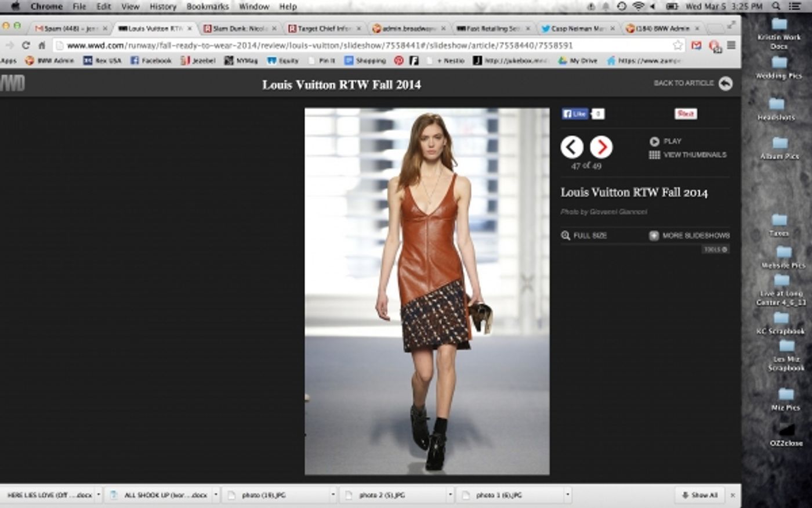
Task: Open the + Nestio bookmark
Action: pyautogui.click(x=446, y=60)
